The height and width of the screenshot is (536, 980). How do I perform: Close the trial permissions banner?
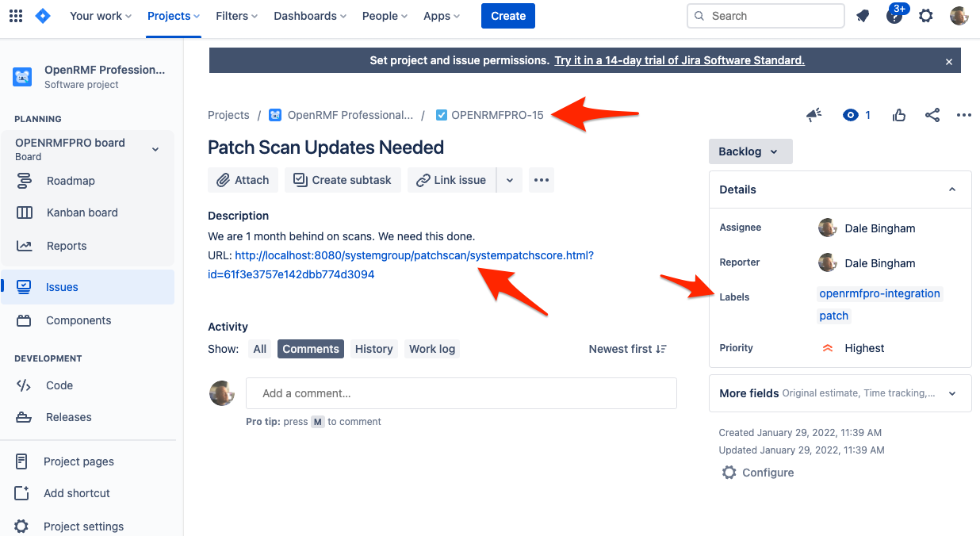[x=949, y=61]
